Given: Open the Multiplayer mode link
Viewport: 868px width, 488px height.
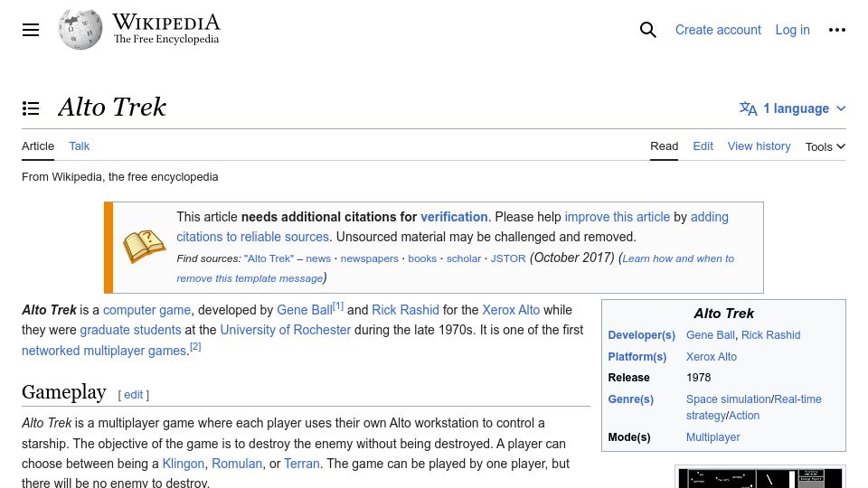Looking at the screenshot, I should click(x=713, y=437).
